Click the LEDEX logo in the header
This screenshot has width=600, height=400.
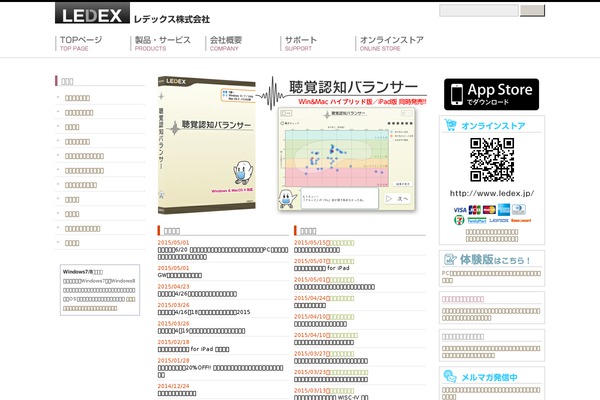click(92, 13)
